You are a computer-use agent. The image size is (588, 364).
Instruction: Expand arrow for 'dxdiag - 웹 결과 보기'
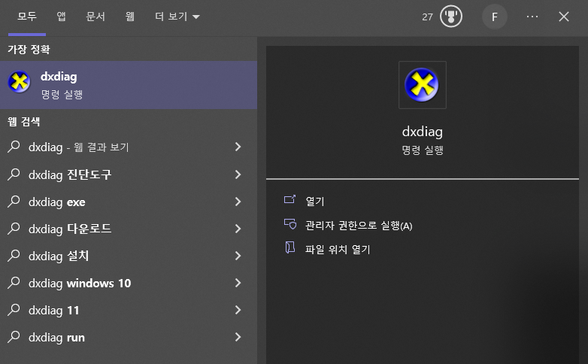(x=238, y=147)
